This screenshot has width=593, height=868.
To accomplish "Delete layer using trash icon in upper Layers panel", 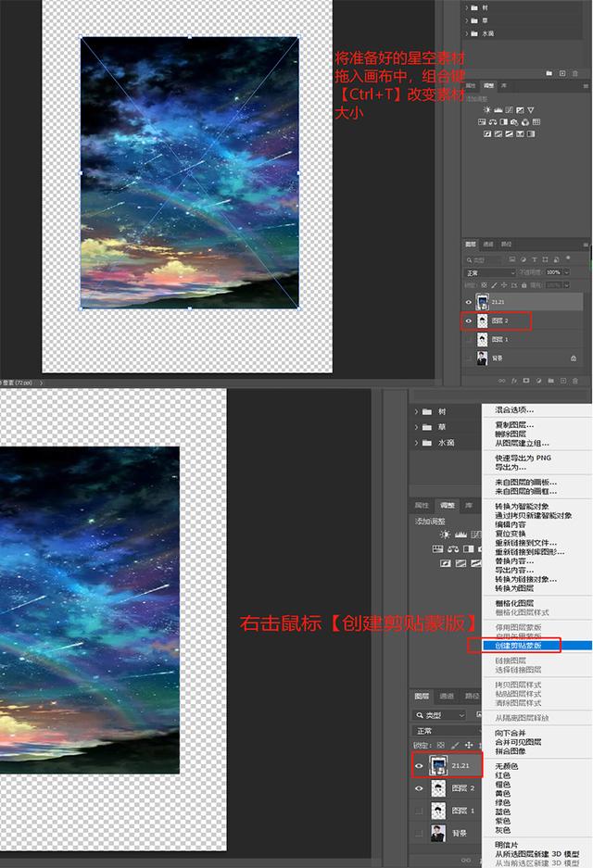I will (574, 381).
